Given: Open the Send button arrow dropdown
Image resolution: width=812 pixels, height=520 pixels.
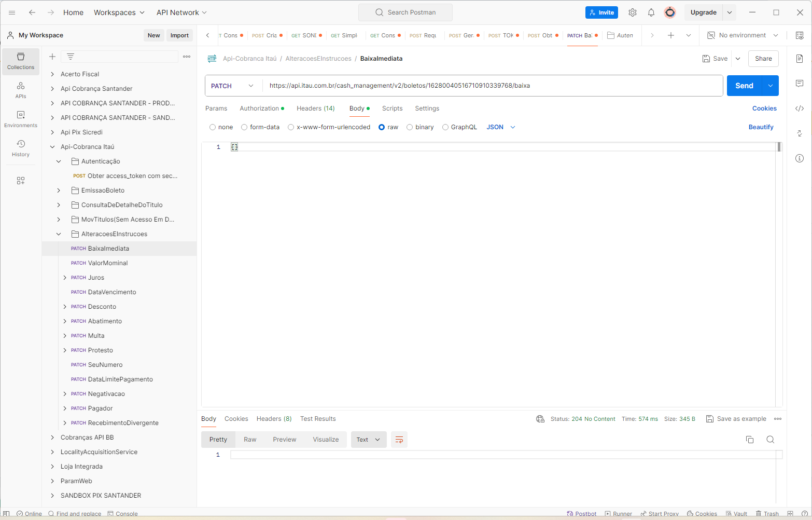Looking at the screenshot, I should [771, 86].
